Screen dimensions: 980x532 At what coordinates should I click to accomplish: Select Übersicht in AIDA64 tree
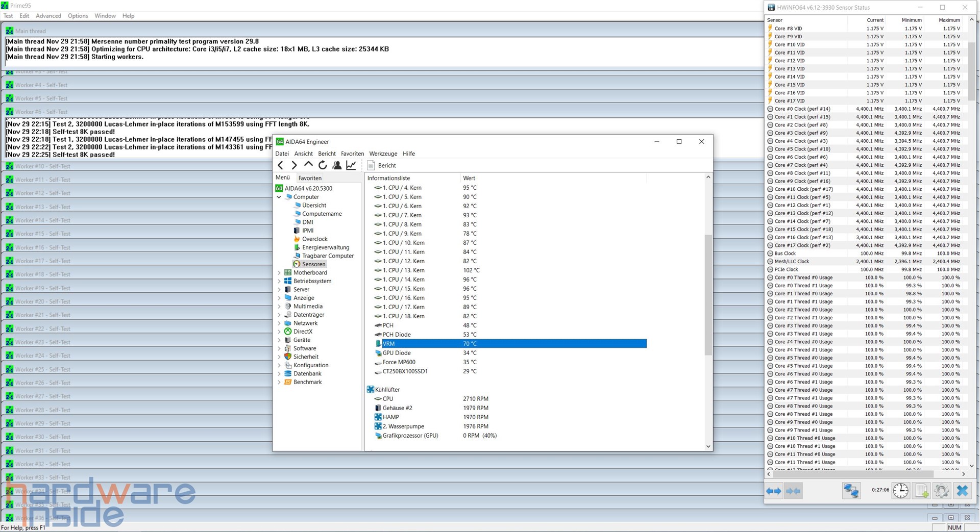coord(314,206)
